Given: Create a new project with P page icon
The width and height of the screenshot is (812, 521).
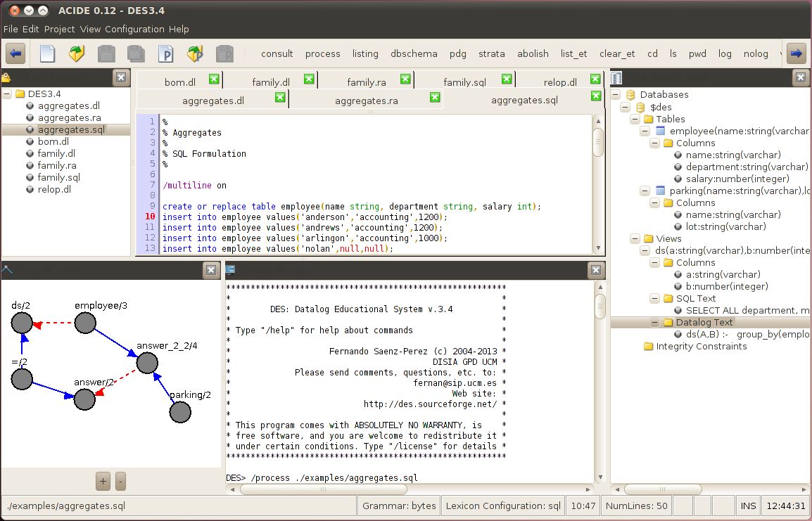Looking at the screenshot, I should tap(166, 53).
